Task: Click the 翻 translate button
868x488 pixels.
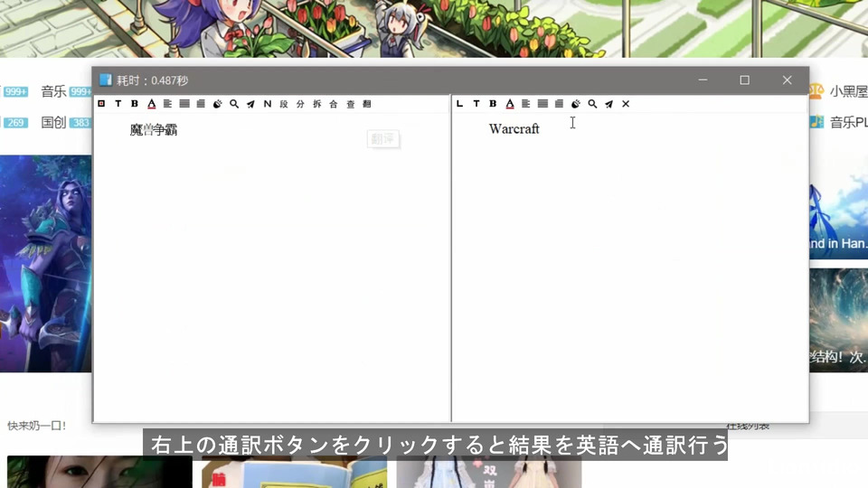Action: coord(367,103)
